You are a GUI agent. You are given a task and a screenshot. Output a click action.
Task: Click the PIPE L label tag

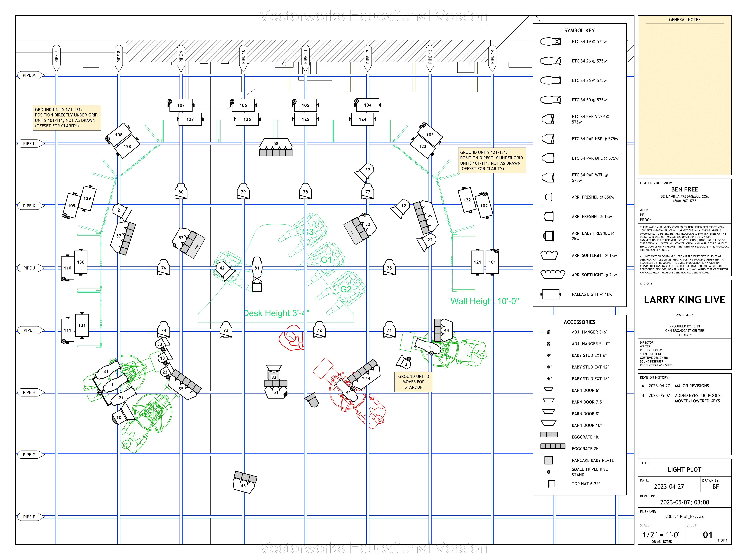(x=30, y=143)
